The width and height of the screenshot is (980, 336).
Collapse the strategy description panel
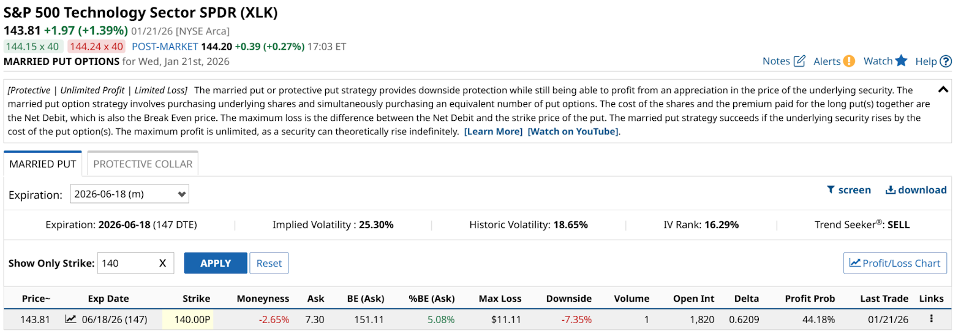[943, 90]
